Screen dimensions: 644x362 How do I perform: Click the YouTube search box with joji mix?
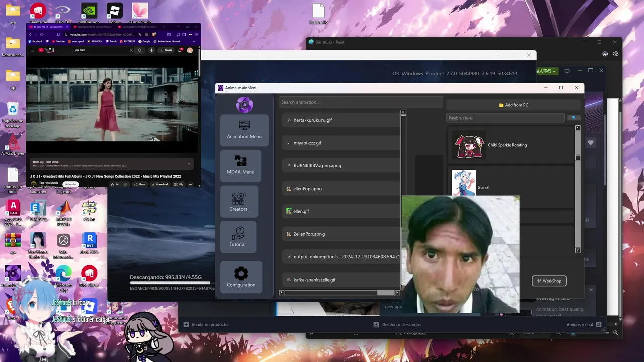101,50
